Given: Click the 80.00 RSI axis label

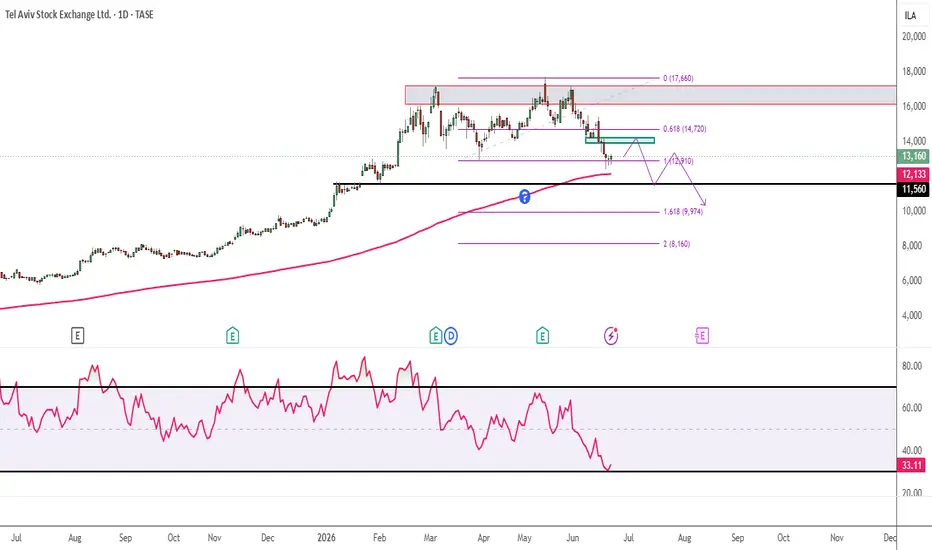Looking at the screenshot, I should click(x=912, y=366).
